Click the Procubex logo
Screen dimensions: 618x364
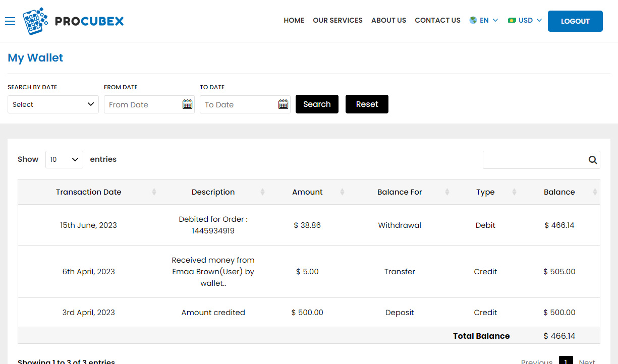pyautogui.click(x=73, y=21)
